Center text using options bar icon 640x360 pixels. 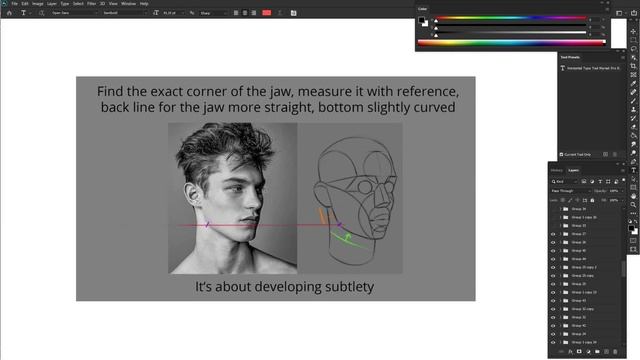click(x=245, y=13)
